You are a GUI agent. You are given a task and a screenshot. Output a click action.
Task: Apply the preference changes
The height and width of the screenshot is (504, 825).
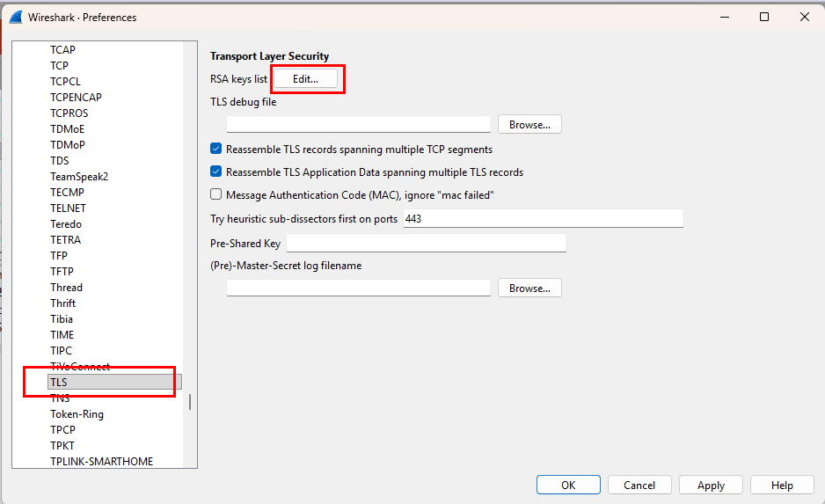coord(711,486)
